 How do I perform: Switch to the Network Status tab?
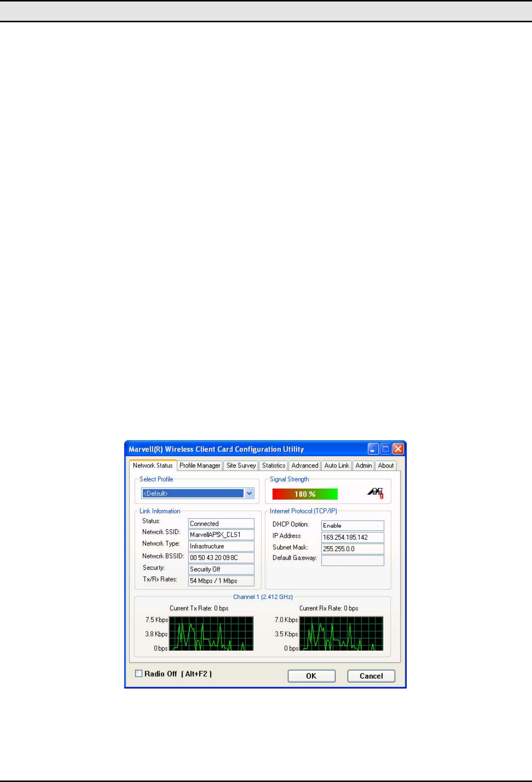(x=153, y=465)
